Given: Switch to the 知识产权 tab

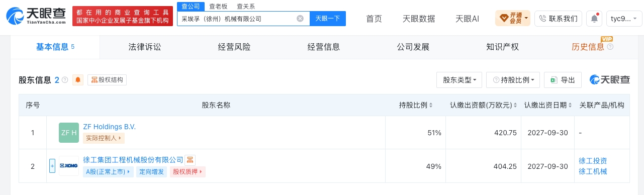Looking at the screenshot, I should pyautogui.click(x=502, y=47).
